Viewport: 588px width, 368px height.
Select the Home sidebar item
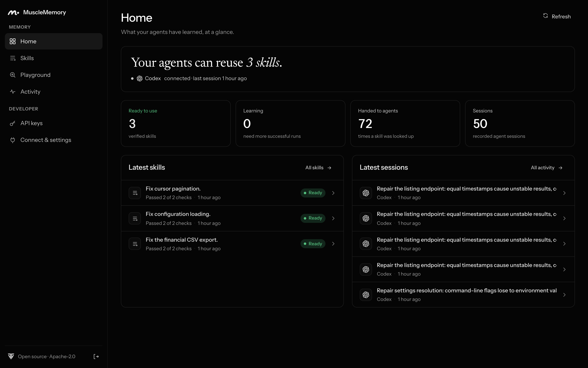54,41
